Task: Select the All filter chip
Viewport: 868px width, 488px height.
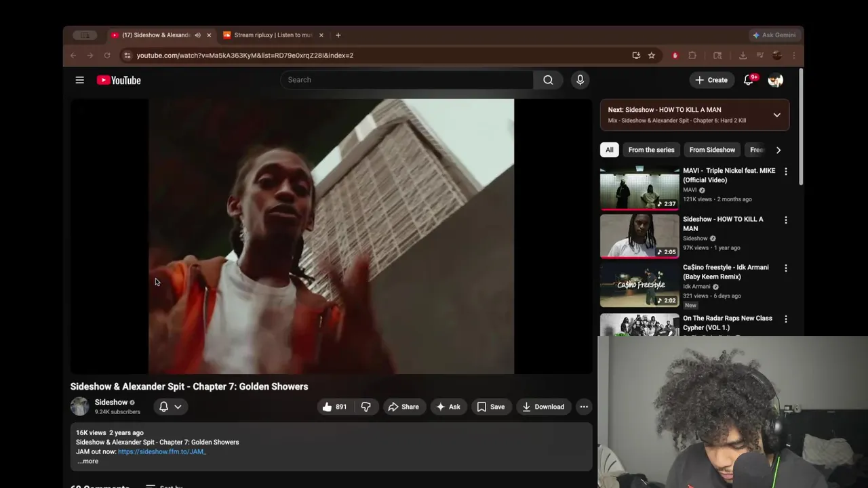Action: (609, 150)
